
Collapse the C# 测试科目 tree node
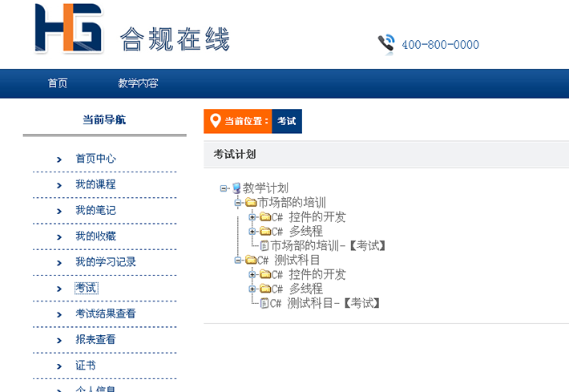(238, 261)
